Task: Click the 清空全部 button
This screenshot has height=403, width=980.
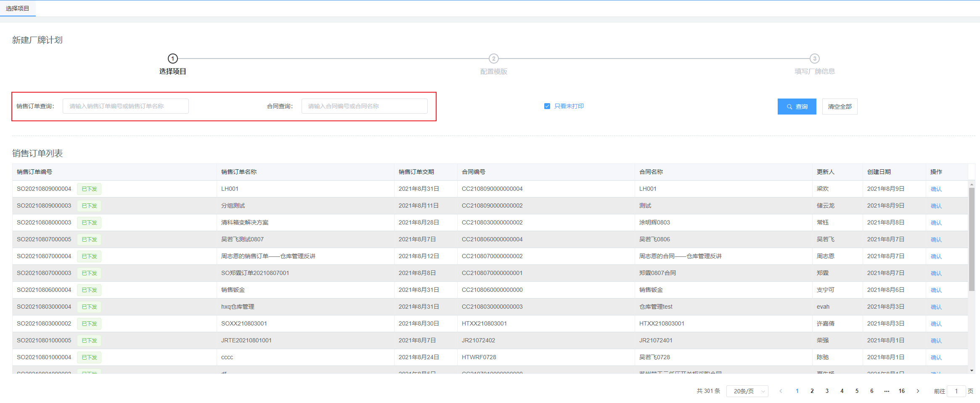Action: [840, 107]
